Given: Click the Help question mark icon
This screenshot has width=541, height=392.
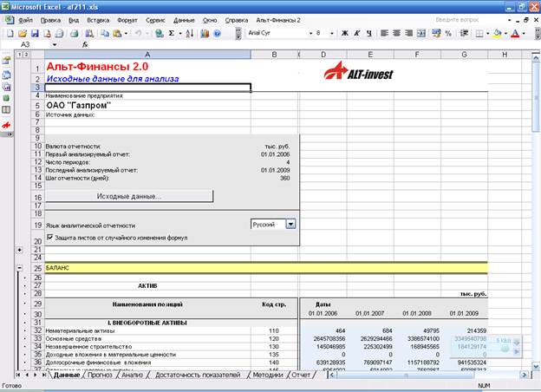Looking at the screenshot, I should click(216, 33).
